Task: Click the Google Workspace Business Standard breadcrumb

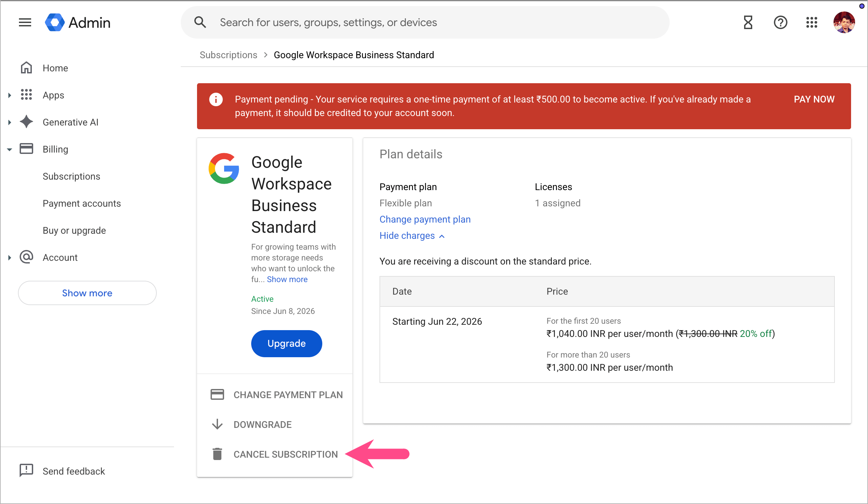Action: point(354,55)
